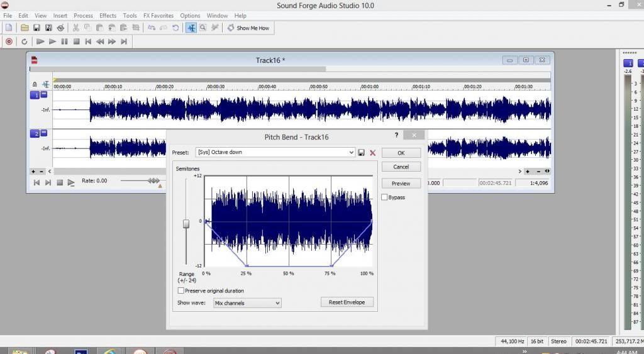
Task: Enable the Bypass checkbox
Action: [384, 197]
